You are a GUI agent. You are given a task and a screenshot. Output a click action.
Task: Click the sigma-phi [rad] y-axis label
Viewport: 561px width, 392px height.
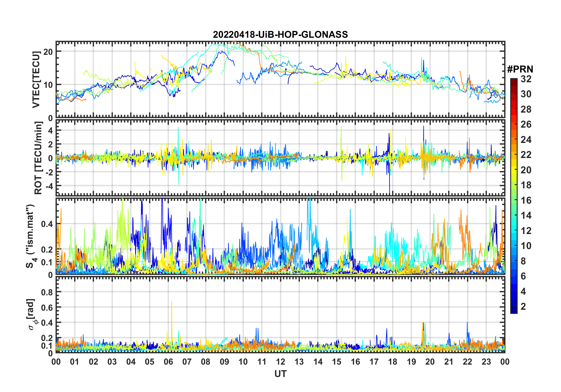coord(32,314)
